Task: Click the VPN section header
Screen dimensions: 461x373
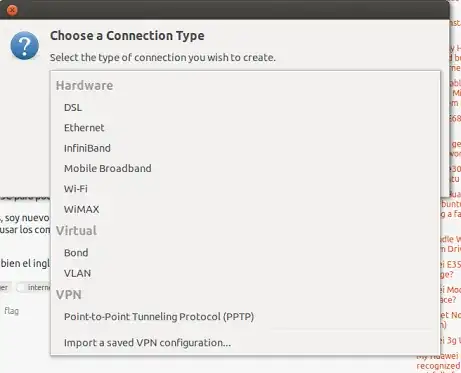Action: (x=69, y=295)
